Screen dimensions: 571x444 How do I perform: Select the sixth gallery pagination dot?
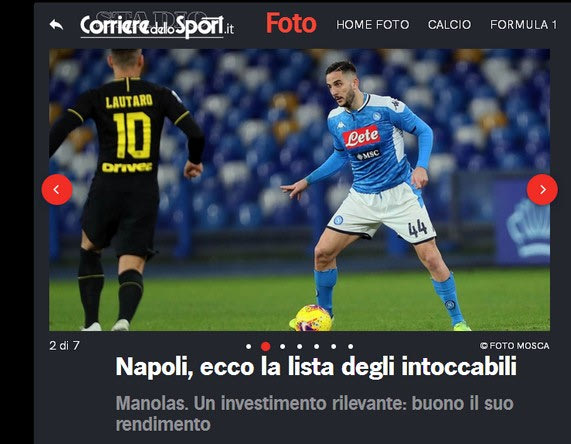(334, 346)
